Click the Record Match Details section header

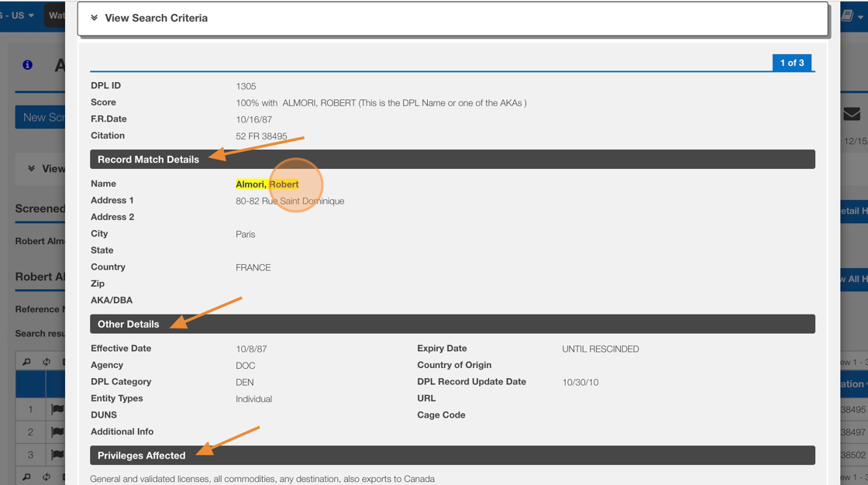coord(453,160)
